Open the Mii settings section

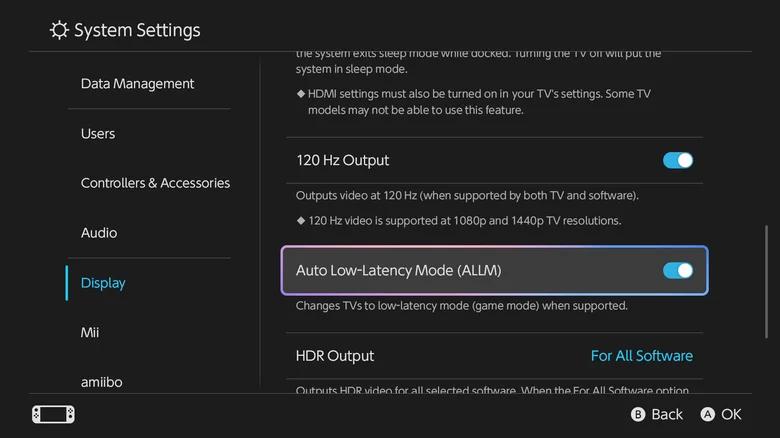[x=90, y=332]
